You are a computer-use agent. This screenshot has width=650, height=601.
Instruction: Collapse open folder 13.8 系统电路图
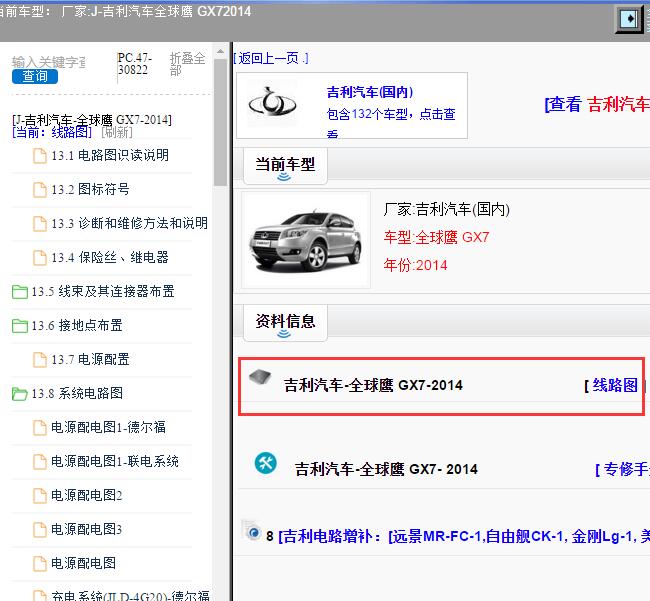coord(20,394)
